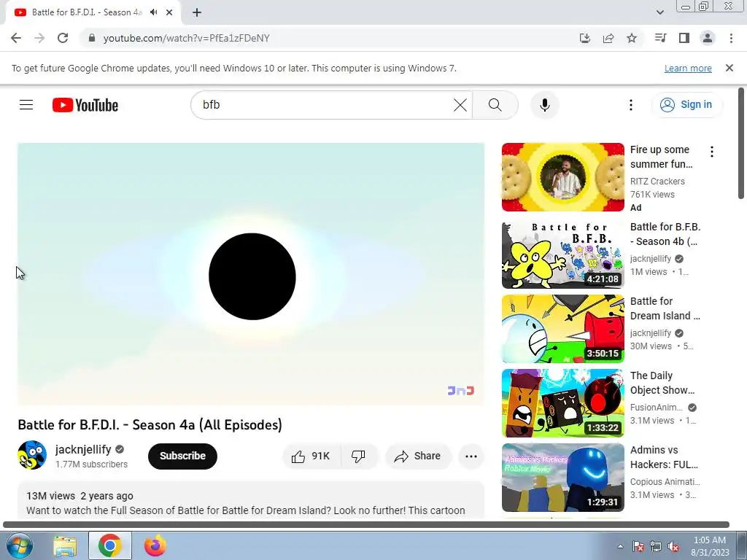
Task: Open Battle for B.F.B. Season 4b thumbnail
Action: pos(562,254)
